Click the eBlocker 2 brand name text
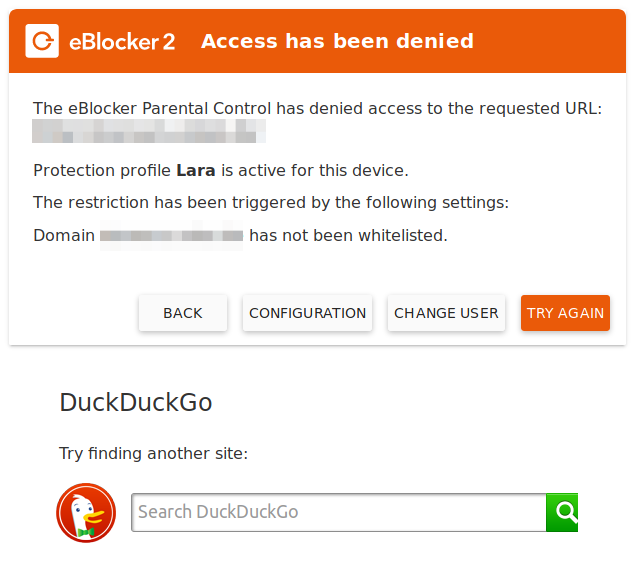Screen dimensions: 641x566 click(x=122, y=42)
